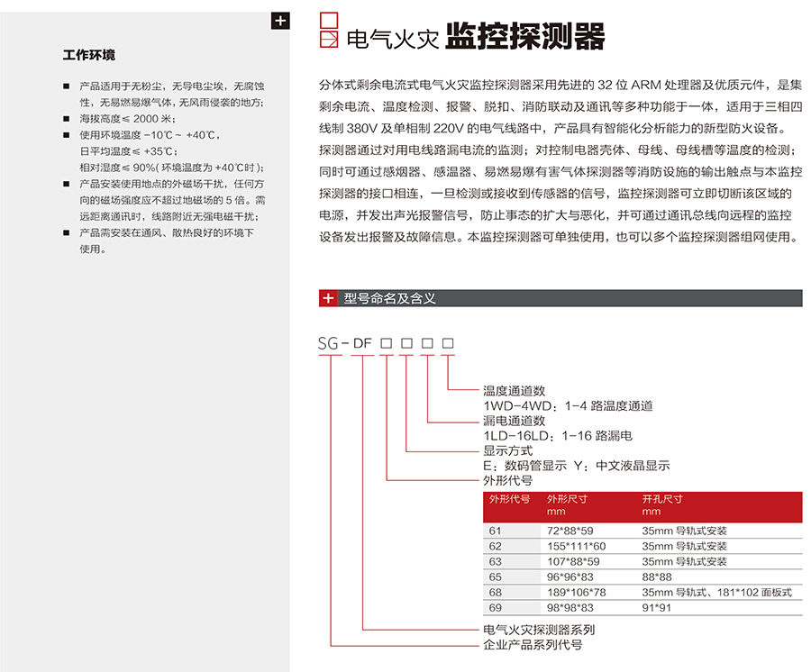The width and height of the screenshot is (811, 672).
Task: Select the first empty box after SG-DF
Action: 386,343
